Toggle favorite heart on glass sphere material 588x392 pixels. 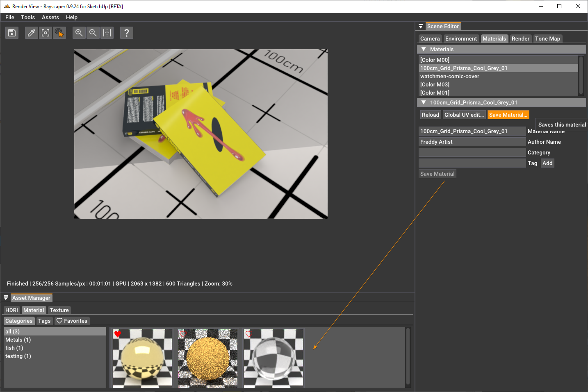[x=248, y=334]
